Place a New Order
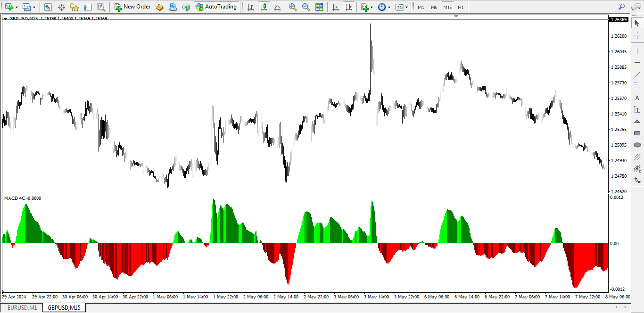The width and height of the screenshot is (644, 313). coord(132,7)
